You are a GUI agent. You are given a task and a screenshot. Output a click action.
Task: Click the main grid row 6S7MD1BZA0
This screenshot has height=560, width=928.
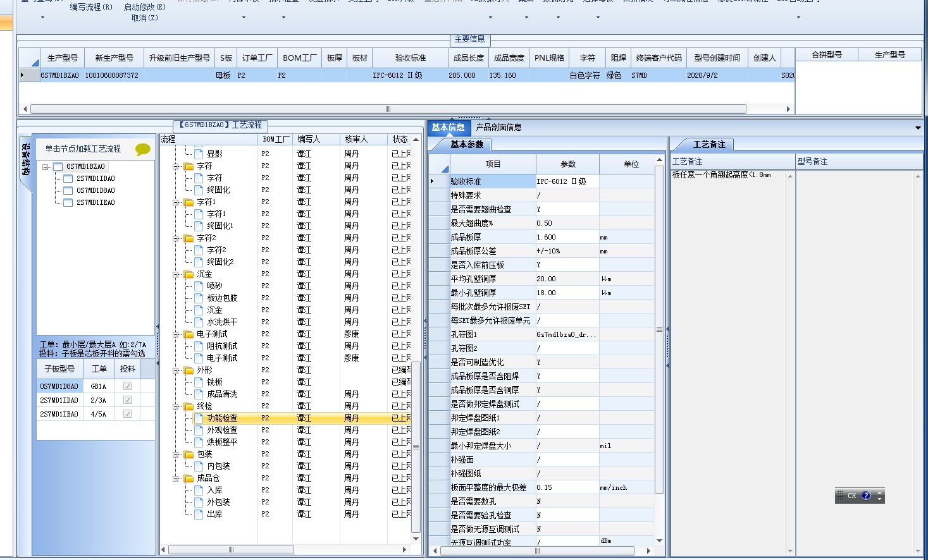[x=406, y=75]
